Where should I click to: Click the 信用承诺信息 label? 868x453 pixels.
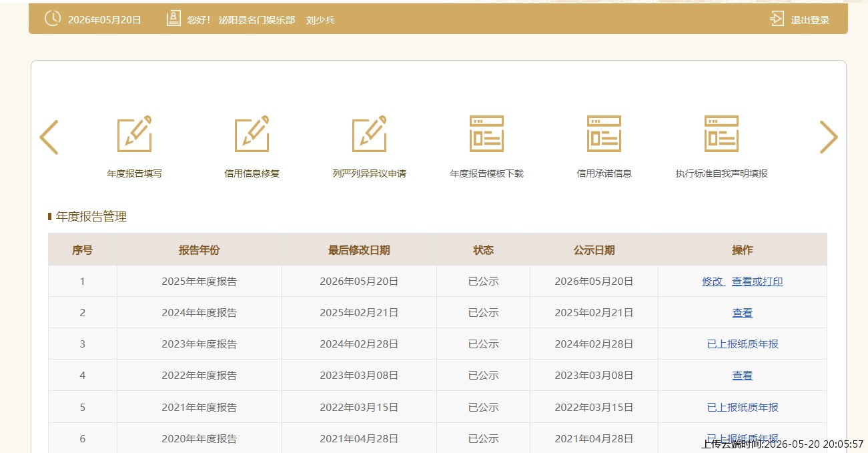click(604, 173)
